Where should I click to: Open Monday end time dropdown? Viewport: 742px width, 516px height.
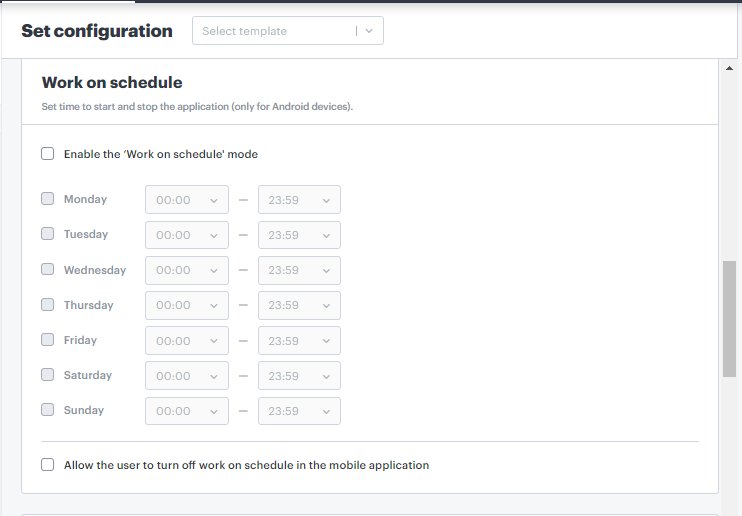tap(299, 200)
